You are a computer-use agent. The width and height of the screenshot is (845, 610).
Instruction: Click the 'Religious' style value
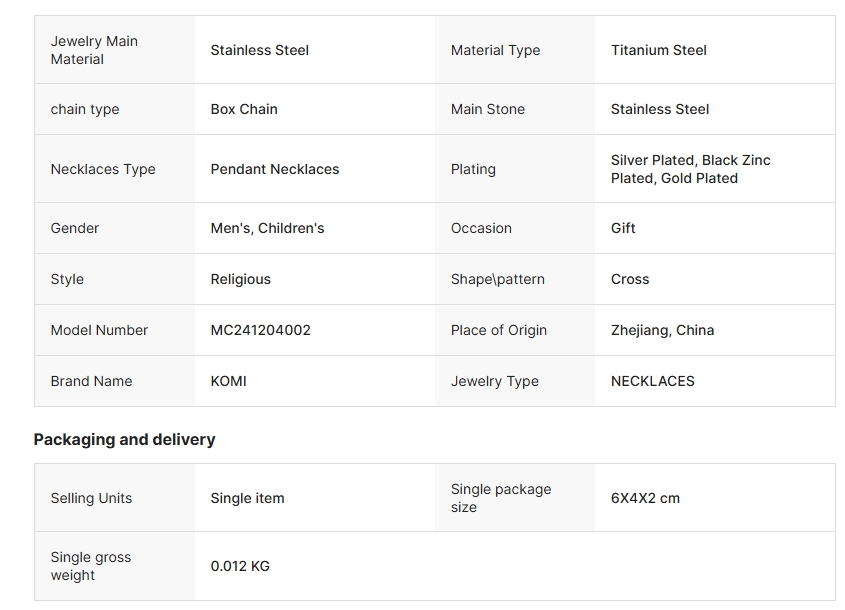pos(240,279)
